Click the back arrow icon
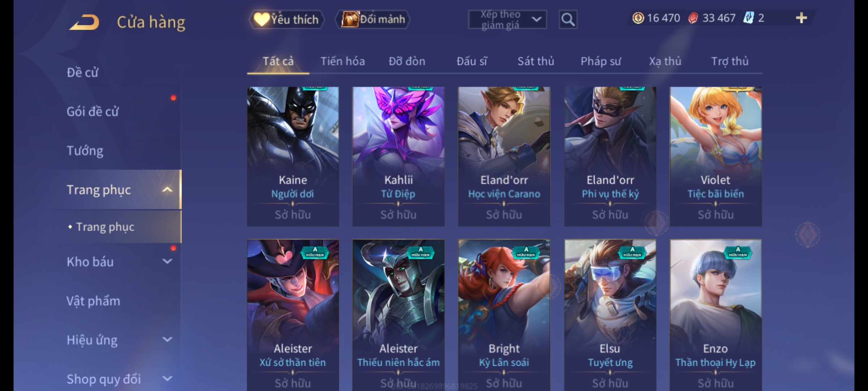The height and width of the screenshot is (391, 868). coord(84,22)
